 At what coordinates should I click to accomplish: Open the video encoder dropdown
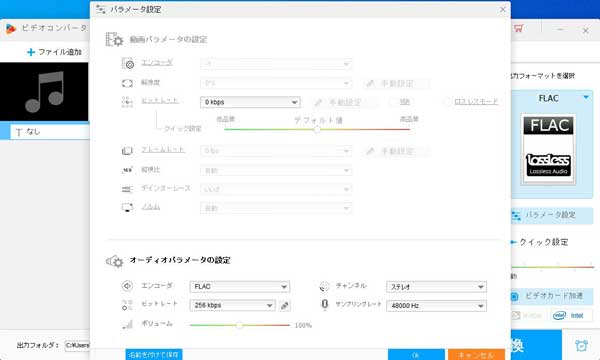(276, 64)
